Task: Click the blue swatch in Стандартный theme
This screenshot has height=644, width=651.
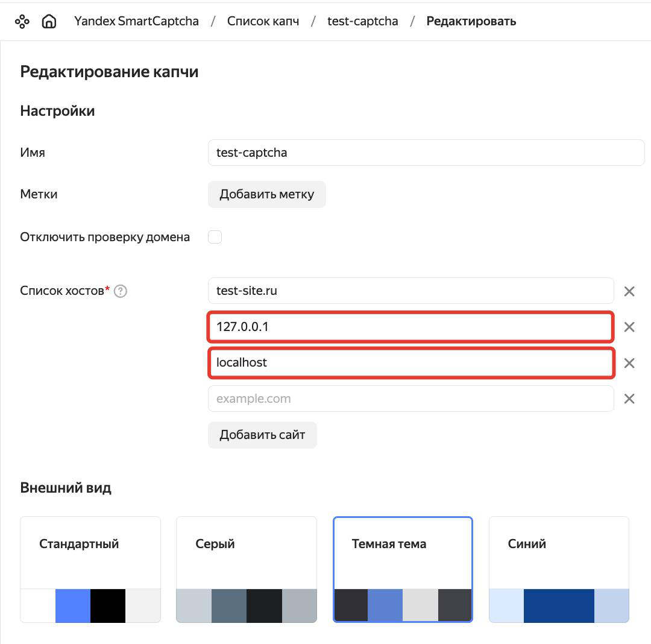Action: pos(73,605)
